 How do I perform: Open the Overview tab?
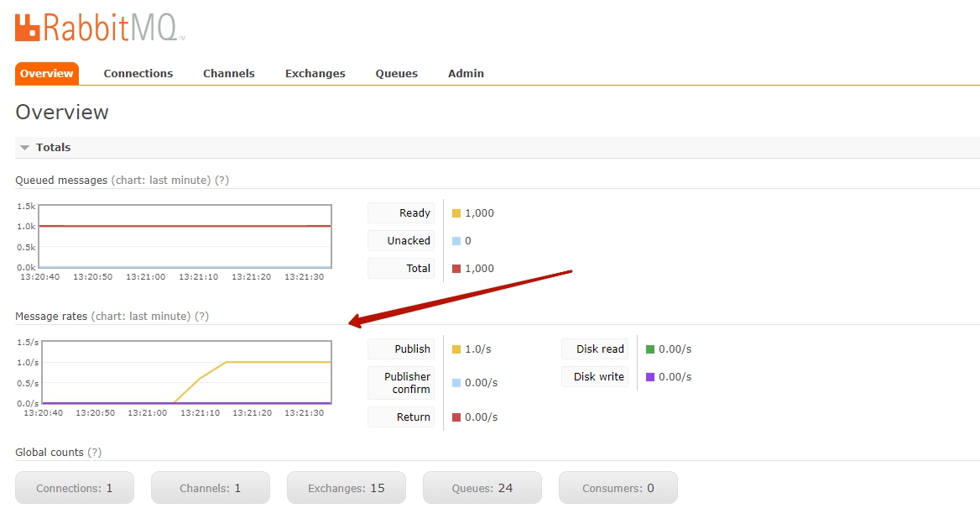click(x=47, y=73)
